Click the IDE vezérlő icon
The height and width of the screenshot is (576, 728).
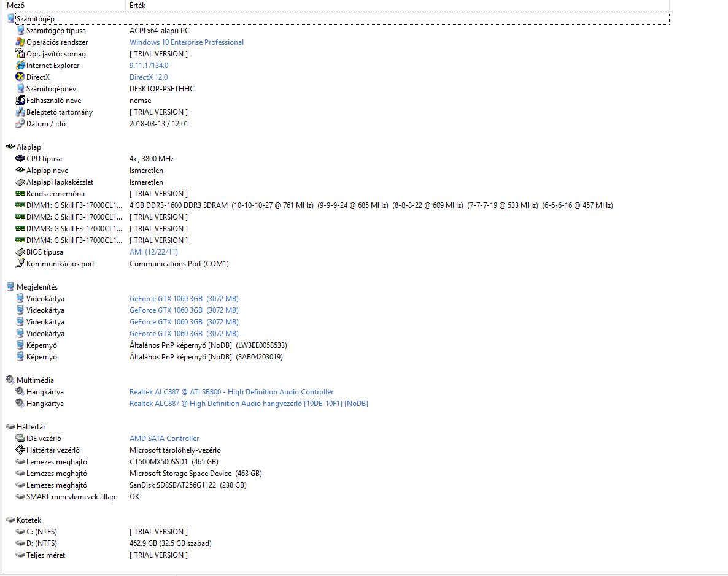(20, 438)
